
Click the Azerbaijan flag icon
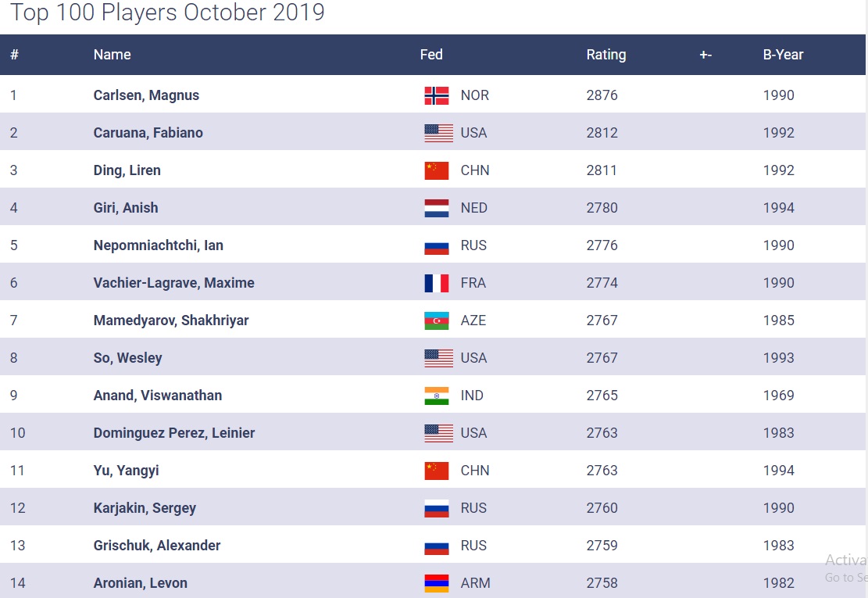coord(437,320)
